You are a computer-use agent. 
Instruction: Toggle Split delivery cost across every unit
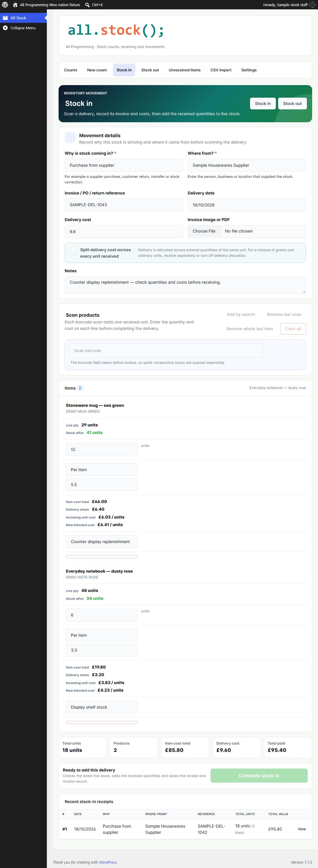[73, 250]
